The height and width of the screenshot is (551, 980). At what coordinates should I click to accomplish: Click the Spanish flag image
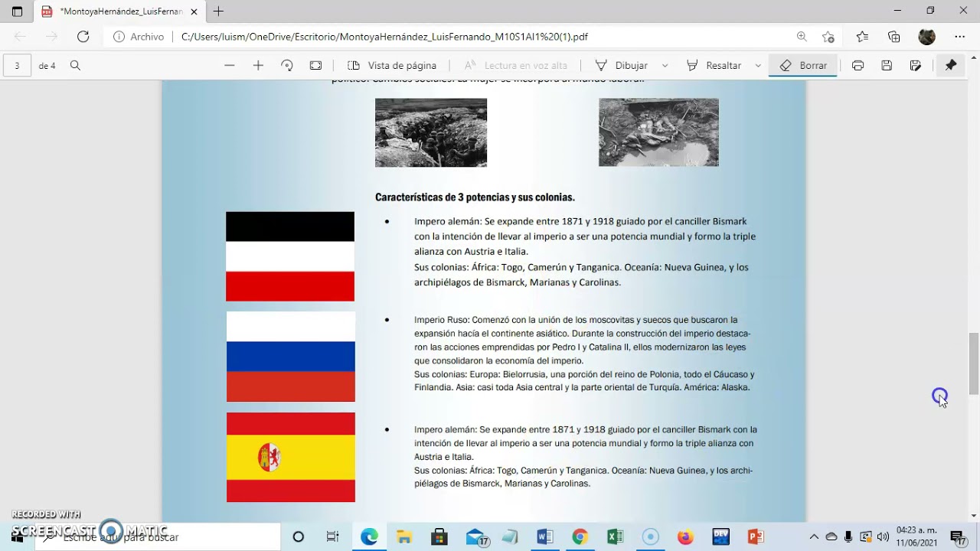tap(291, 458)
